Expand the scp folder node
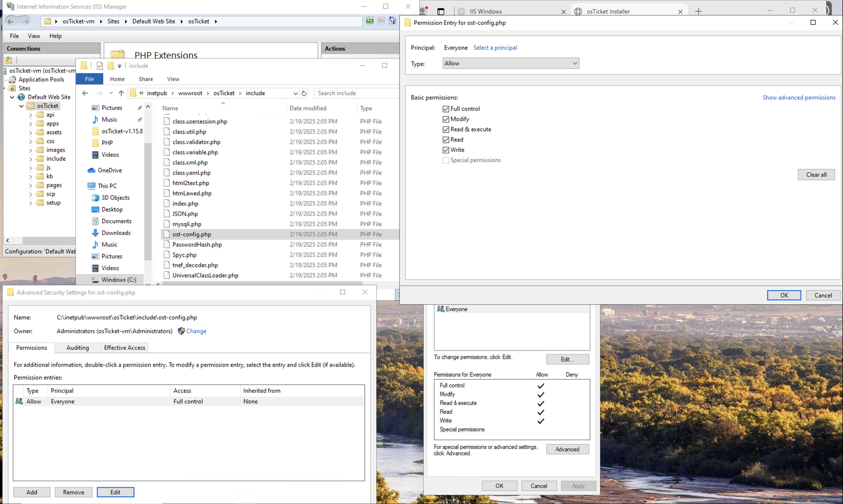This screenshot has width=843, height=504. click(31, 194)
